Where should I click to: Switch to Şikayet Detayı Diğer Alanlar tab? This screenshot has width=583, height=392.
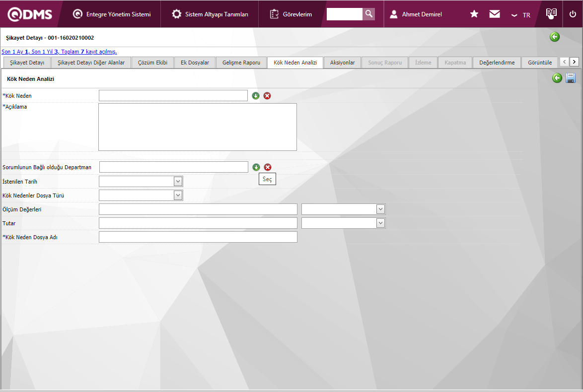[x=91, y=63]
